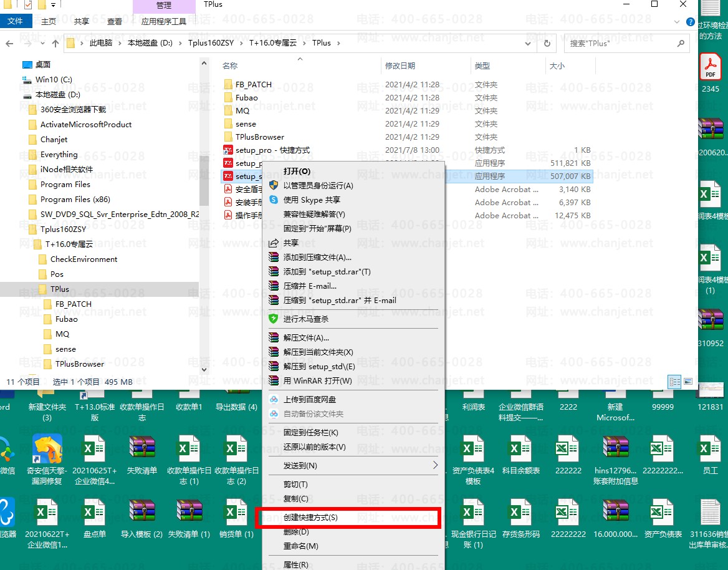The width and height of the screenshot is (728, 570).
Task: Select 打开(O) in the context menu
Action: pyautogui.click(x=297, y=171)
